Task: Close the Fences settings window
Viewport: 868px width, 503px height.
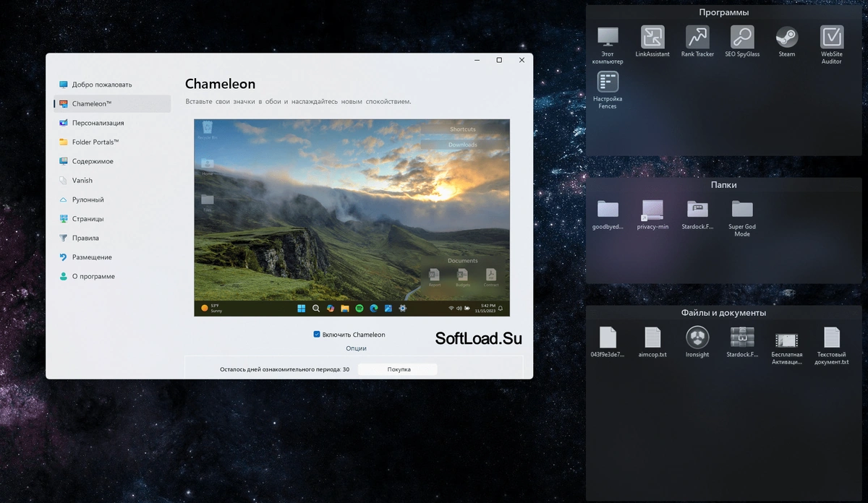Action: point(522,61)
